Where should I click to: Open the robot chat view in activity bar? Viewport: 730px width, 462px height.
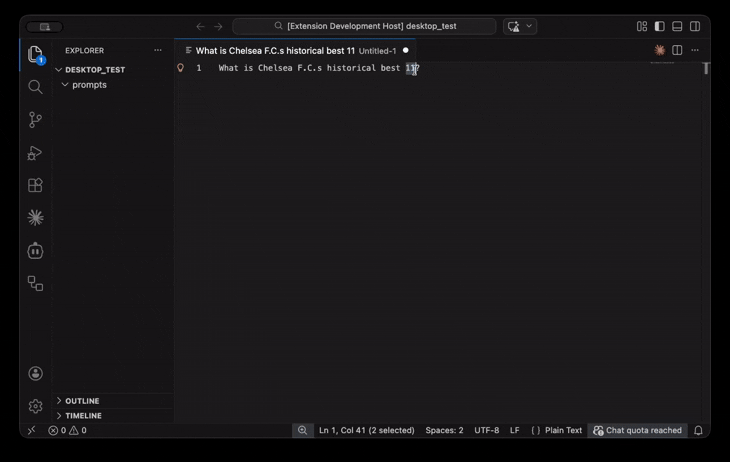(35, 251)
